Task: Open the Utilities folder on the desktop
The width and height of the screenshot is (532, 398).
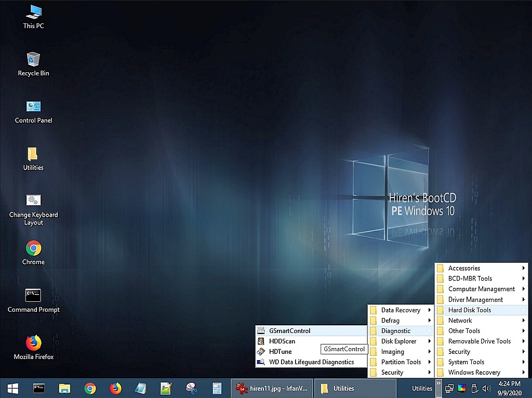Action: tap(33, 159)
